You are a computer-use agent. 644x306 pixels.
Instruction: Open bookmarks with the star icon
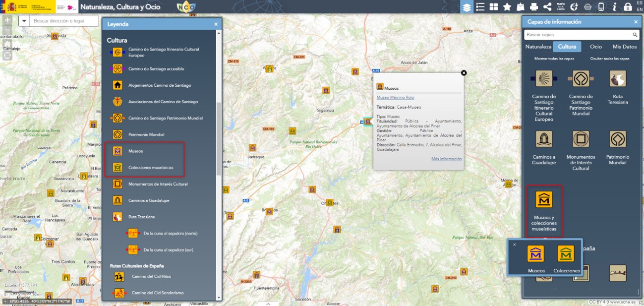coord(507,7)
